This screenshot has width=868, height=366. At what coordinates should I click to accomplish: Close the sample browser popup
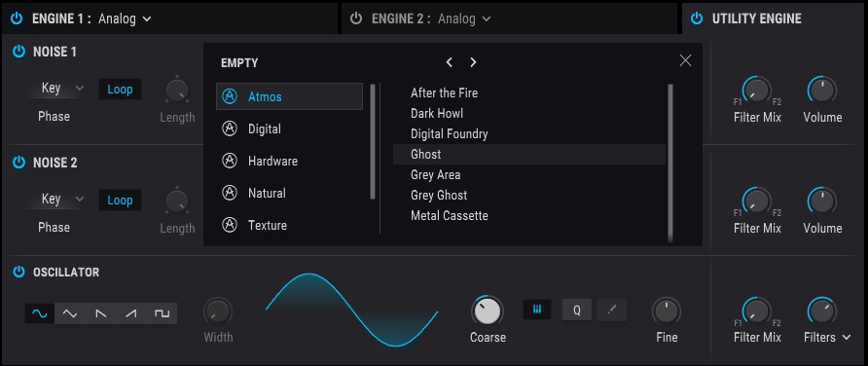pos(685,61)
